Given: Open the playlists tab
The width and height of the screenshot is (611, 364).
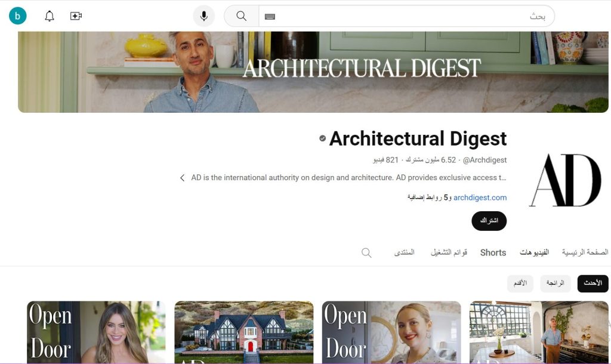Looking at the screenshot, I should tap(449, 253).
